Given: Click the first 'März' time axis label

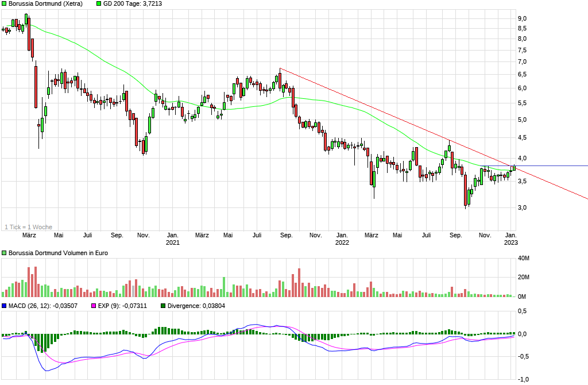Looking at the screenshot, I should click(x=29, y=235).
